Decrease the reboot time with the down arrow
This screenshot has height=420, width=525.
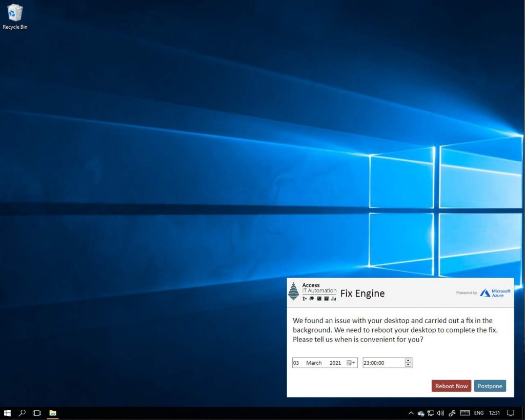pyautogui.click(x=408, y=365)
